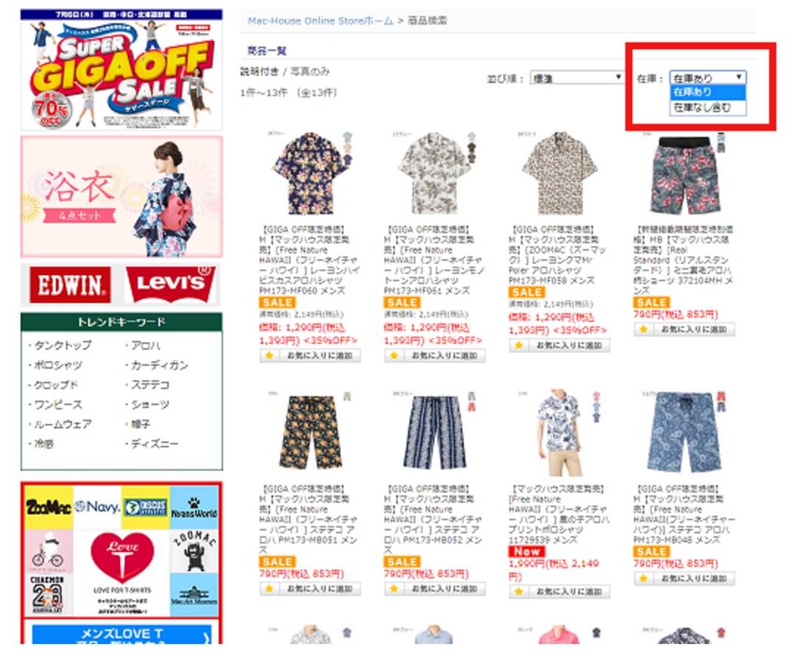Open the 在庫 stock filter dropdown
Image resolution: width=794 pixels, height=672 pixels.
tap(707, 77)
